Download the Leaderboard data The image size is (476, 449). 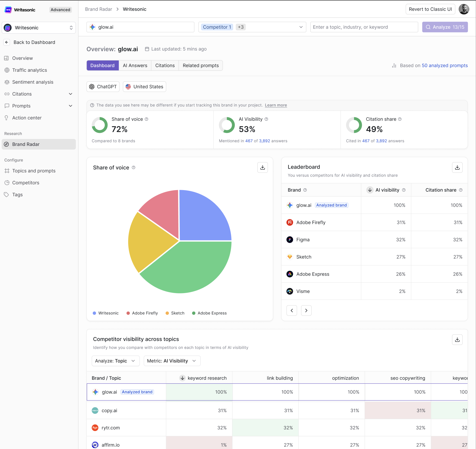point(457,168)
